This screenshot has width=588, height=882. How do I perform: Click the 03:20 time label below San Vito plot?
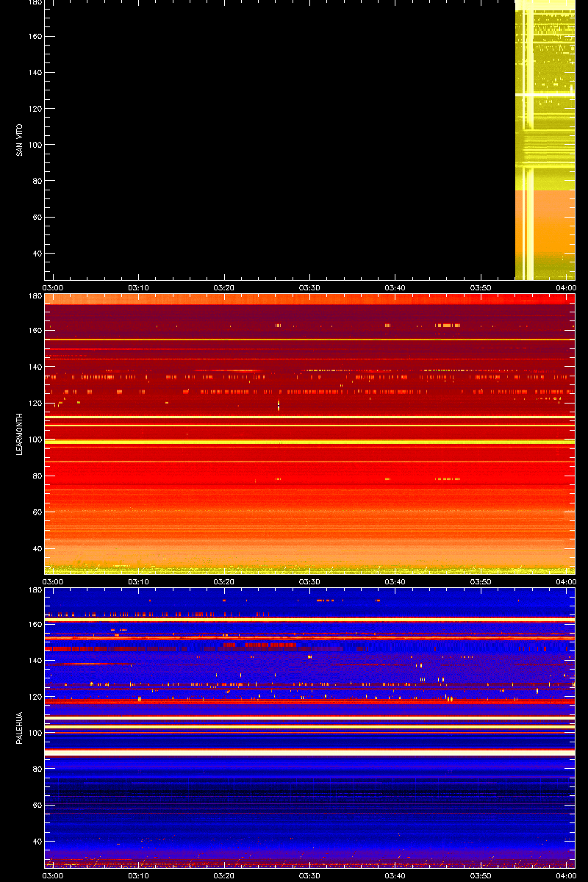point(224,288)
